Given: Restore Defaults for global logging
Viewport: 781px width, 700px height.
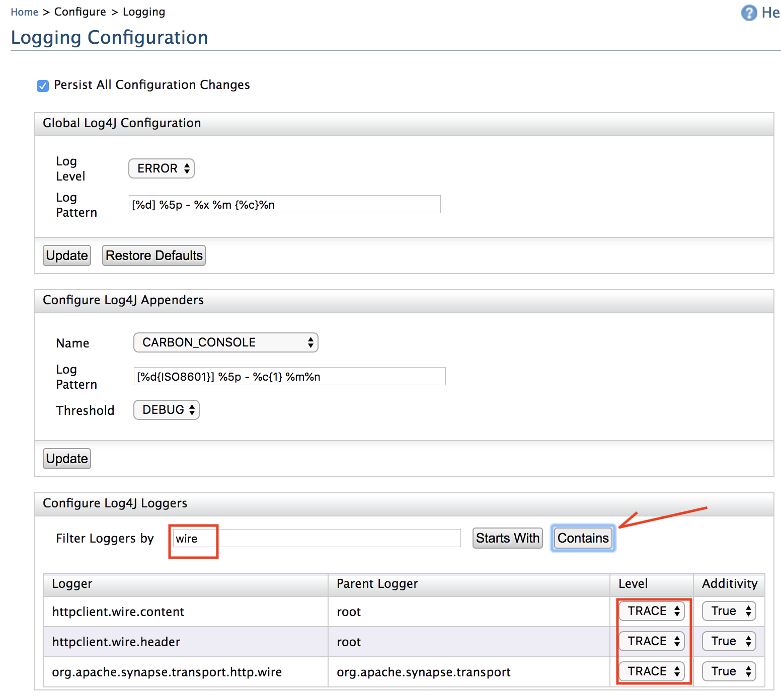Looking at the screenshot, I should tap(153, 255).
